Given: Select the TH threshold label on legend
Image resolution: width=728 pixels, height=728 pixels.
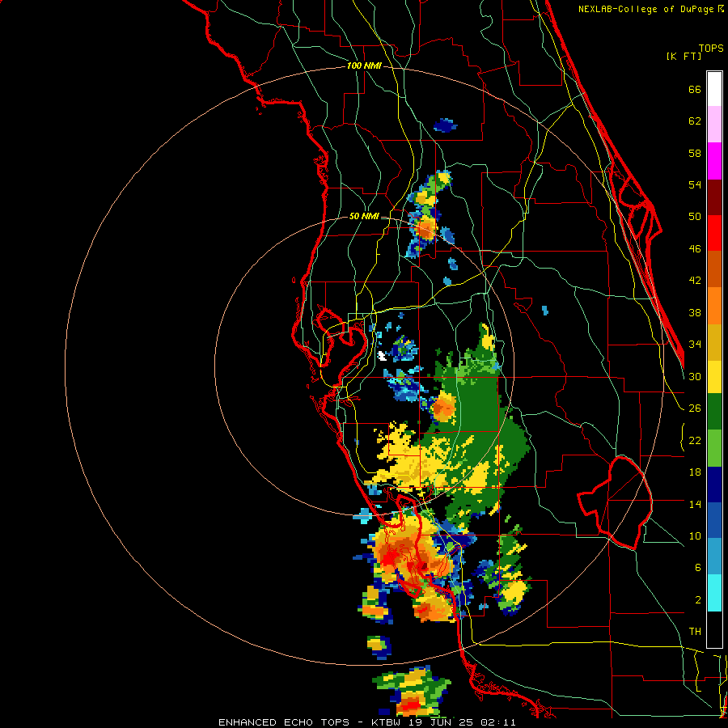Looking at the screenshot, I should point(695,632).
